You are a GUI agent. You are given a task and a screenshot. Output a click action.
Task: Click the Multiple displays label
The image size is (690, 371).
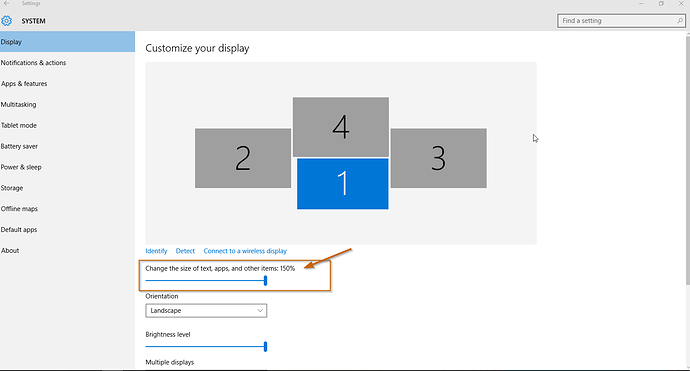169,362
